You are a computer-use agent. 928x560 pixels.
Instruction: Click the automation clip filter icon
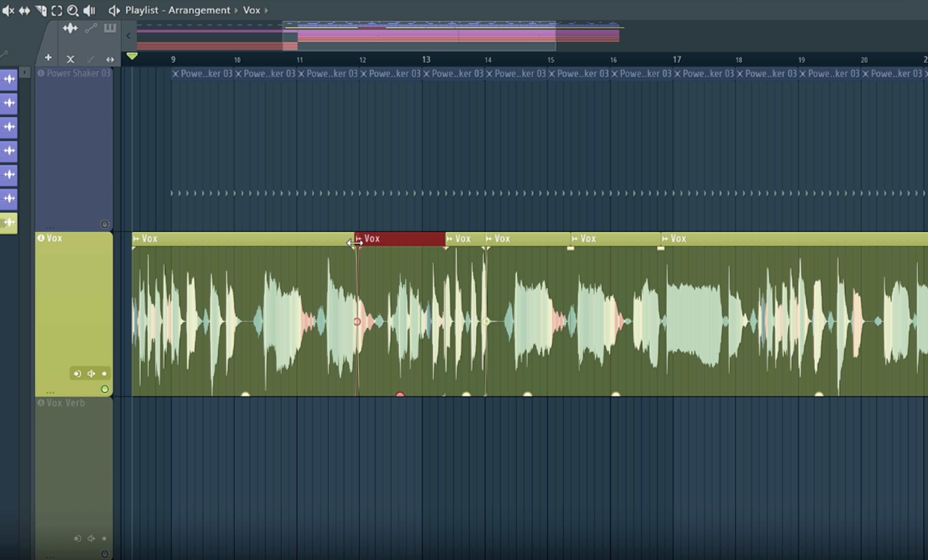[91, 28]
